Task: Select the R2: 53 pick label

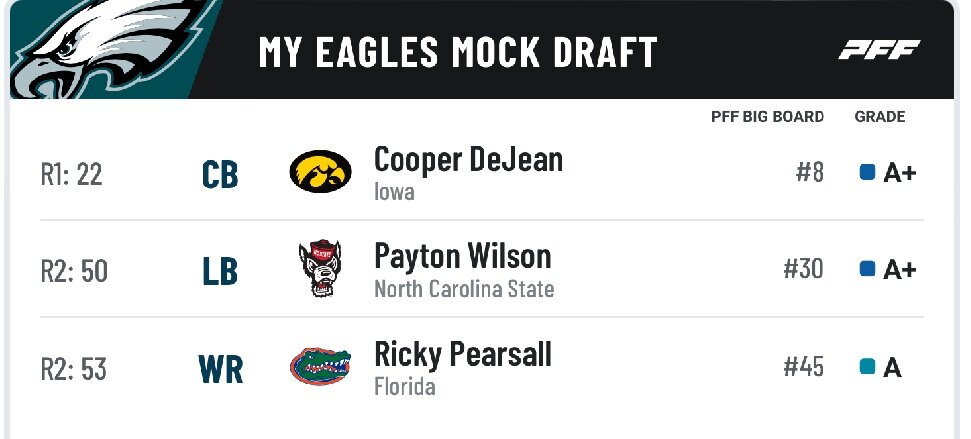Action: click(x=73, y=368)
